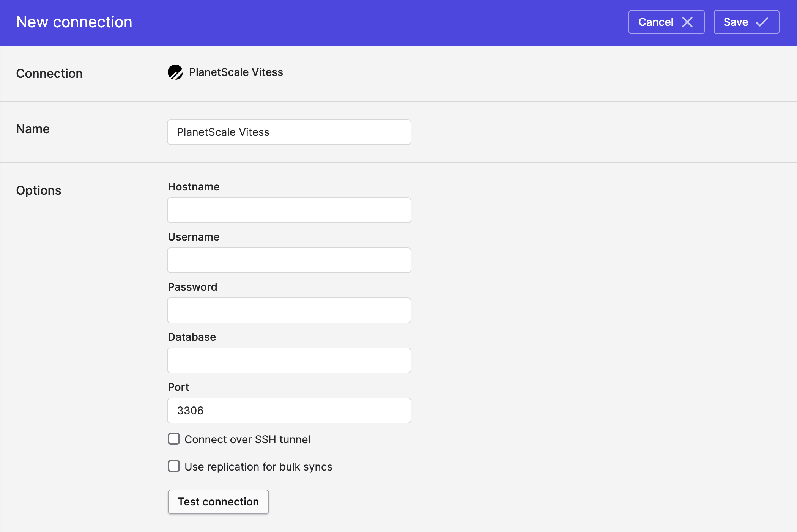Select the Username input field

[289, 260]
